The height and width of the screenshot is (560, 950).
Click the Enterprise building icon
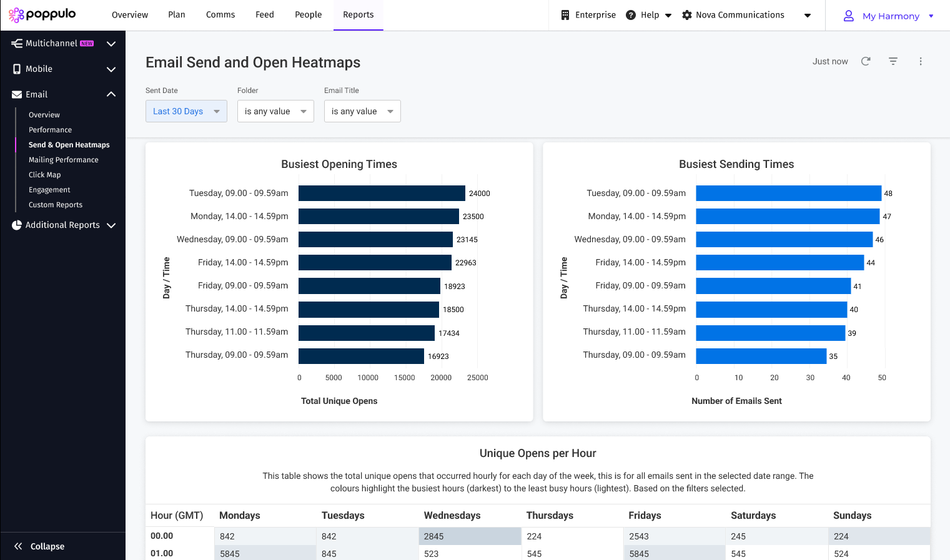tap(565, 15)
